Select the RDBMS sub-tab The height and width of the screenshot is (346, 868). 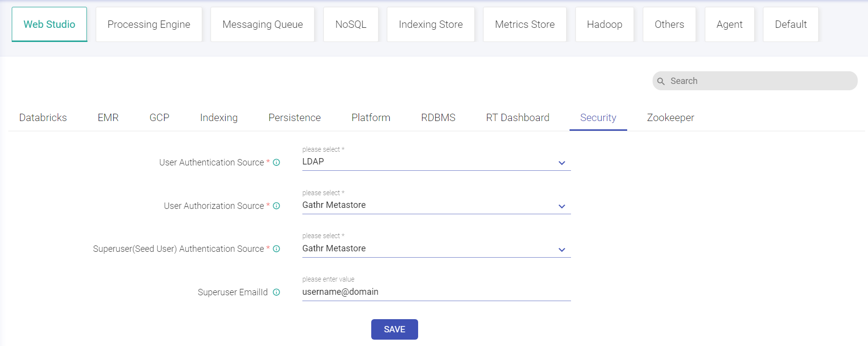click(x=438, y=118)
